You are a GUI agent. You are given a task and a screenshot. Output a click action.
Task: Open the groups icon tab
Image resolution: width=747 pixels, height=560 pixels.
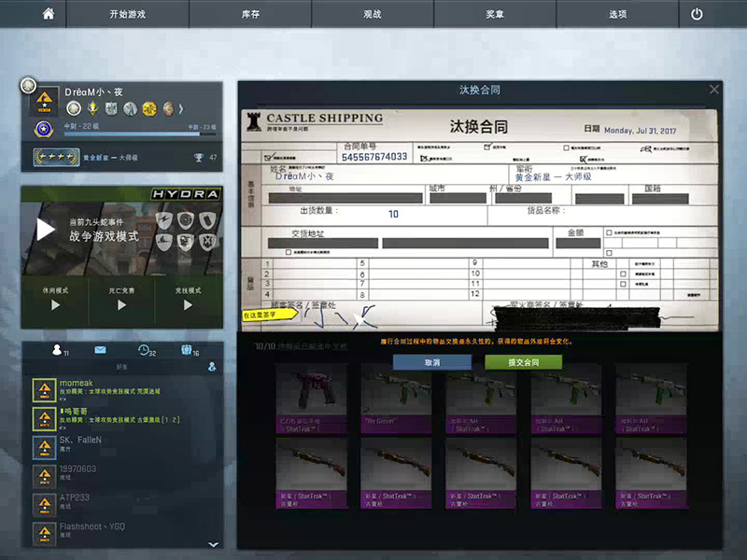[186, 350]
